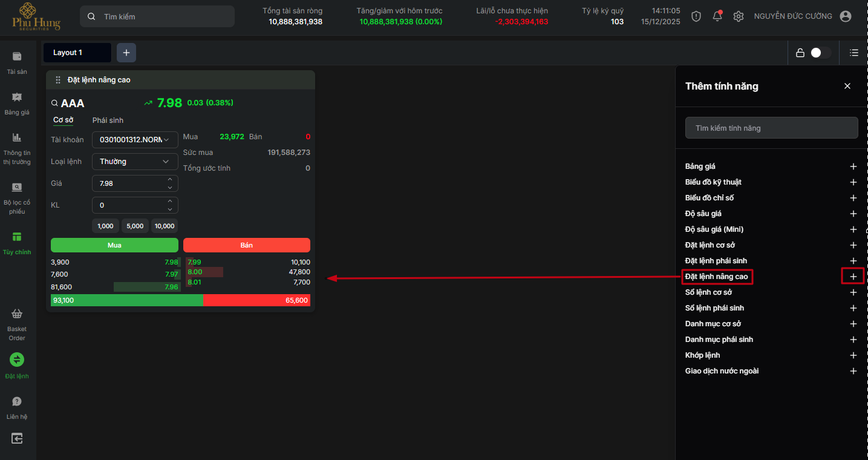Click the Liên hệ contact icon
Viewport: 868px width, 460px height.
tap(17, 402)
